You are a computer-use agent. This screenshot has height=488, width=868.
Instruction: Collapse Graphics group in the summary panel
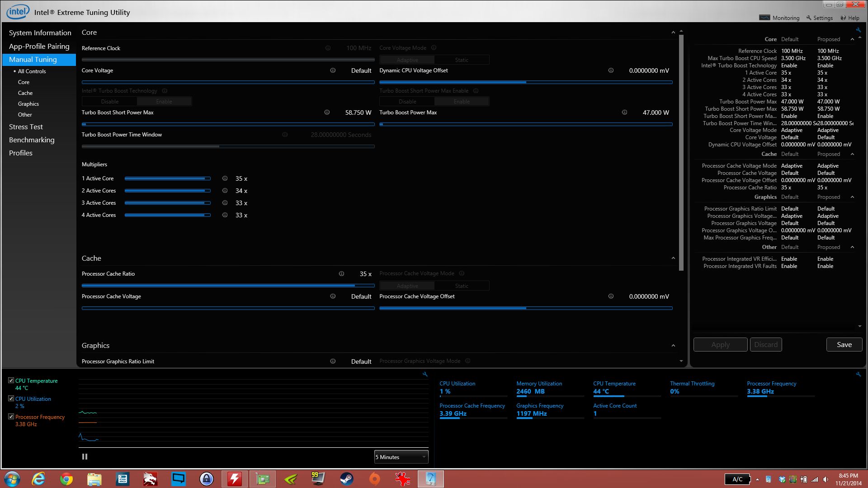click(852, 197)
